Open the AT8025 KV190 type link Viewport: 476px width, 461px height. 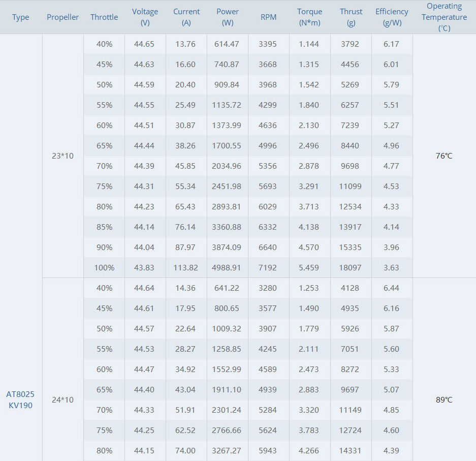pos(20,399)
